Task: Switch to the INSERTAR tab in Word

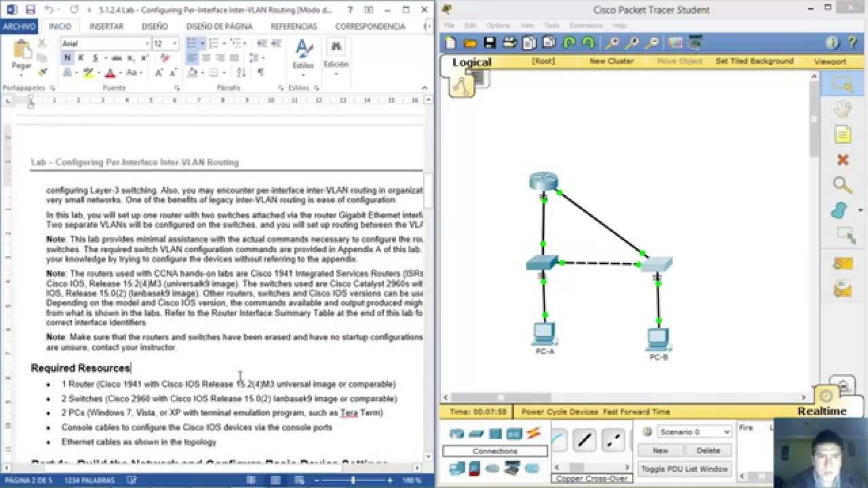Action: coord(106,26)
